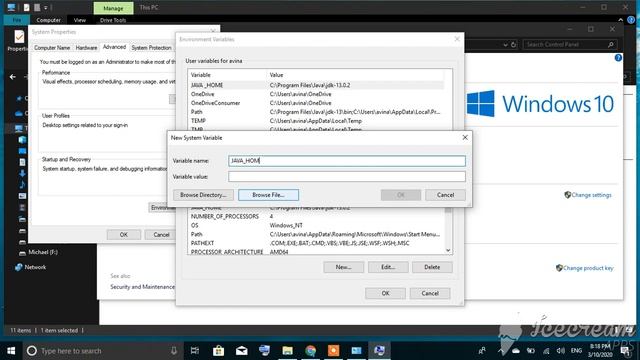The height and width of the screenshot is (360, 640).
Task: Click the blue help icon in Control Panel
Action: tap(618, 58)
